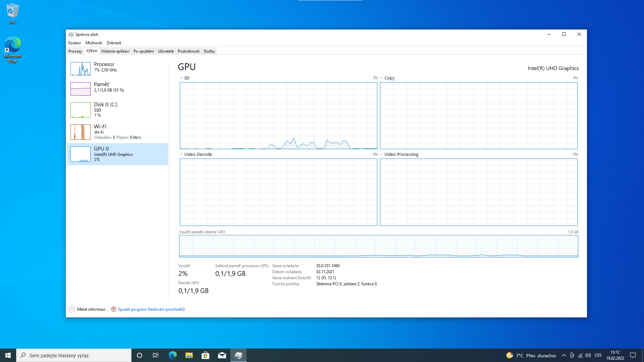Open the 3D engine graph dropdown

tap(181, 78)
